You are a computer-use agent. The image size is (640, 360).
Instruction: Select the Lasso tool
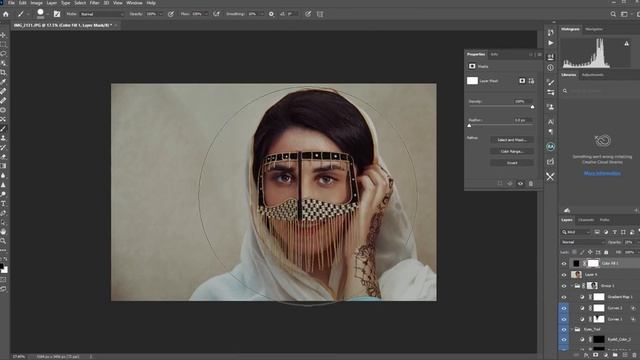(x=3, y=54)
